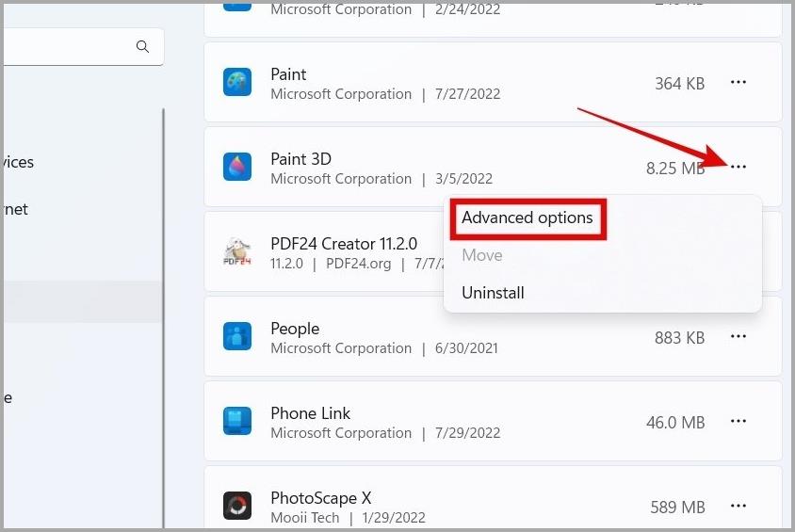Image resolution: width=795 pixels, height=532 pixels.
Task: Click the PDF24 Creator app icon
Action: (237, 251)
